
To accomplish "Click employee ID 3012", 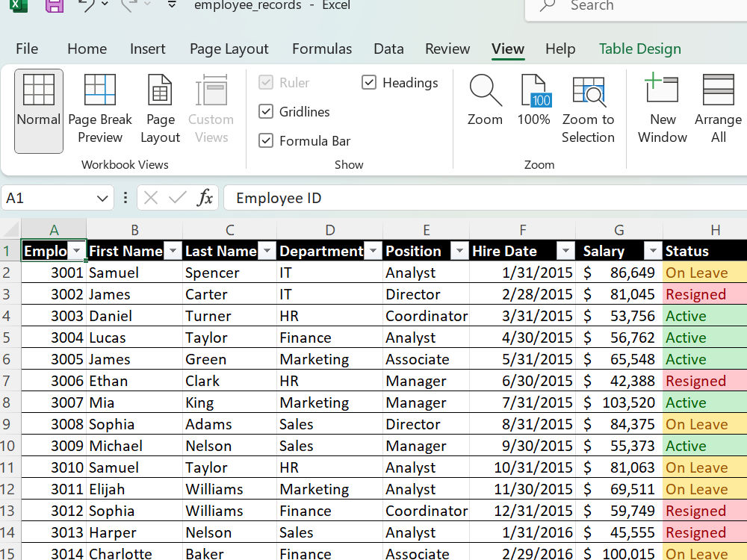I will (54, 511).
